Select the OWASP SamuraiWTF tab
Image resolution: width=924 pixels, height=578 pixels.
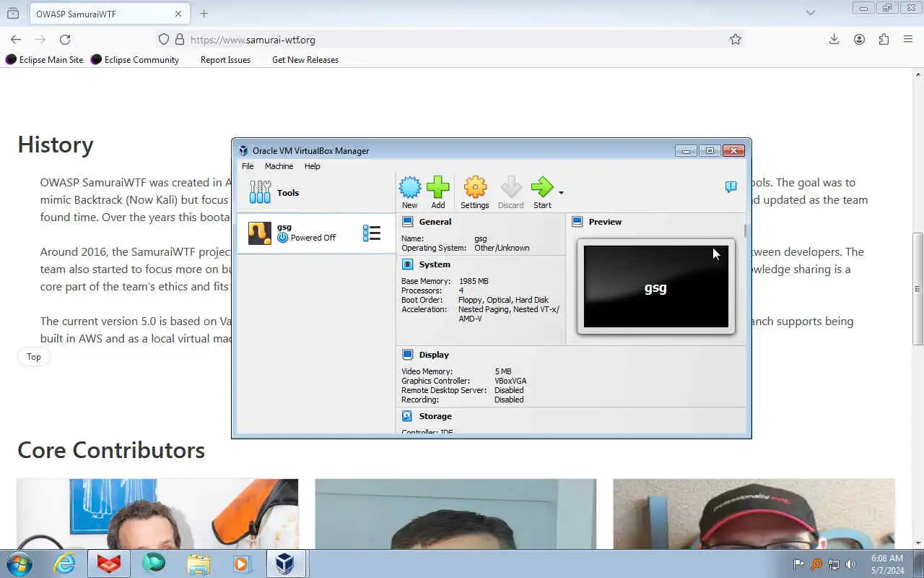[x=109, y=14]
